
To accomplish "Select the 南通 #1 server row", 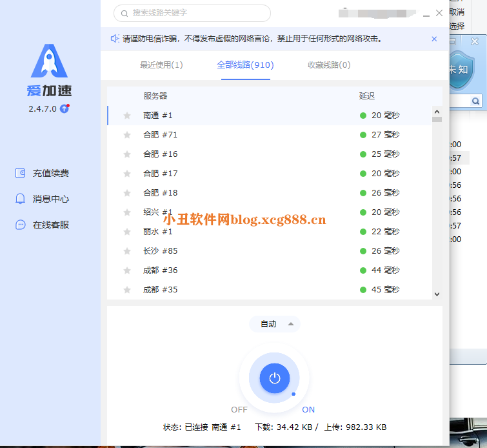I will pos(270,116).
